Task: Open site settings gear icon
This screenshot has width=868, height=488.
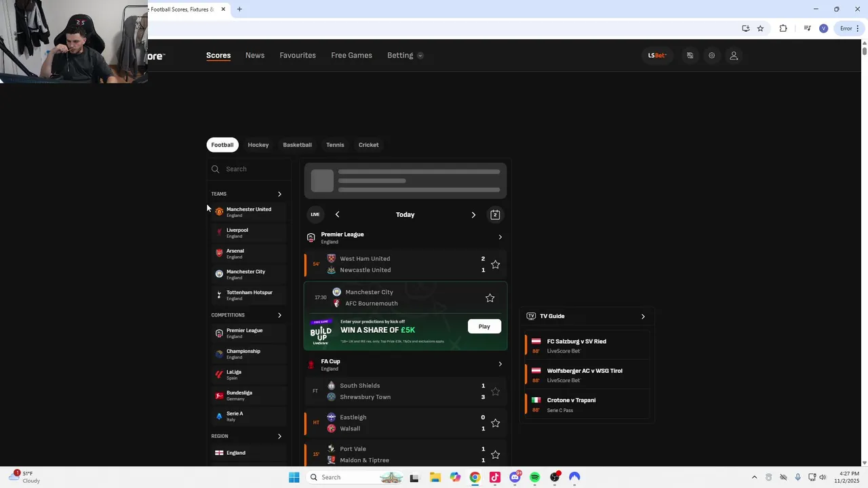Action: click(711, 56)
